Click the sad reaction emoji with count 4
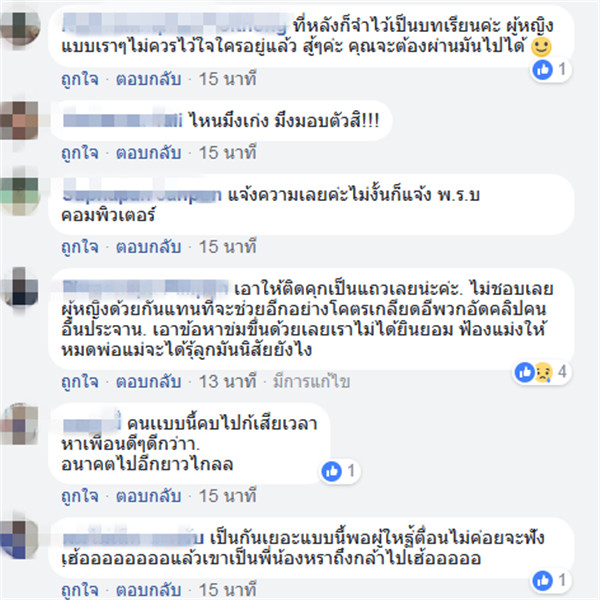600x600 pixels. [543, 372]
